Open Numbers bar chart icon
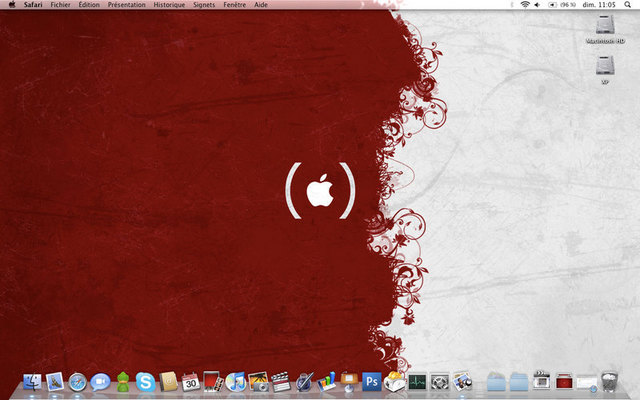The height and width of the screenshot is (400, 640). (327, 382)
